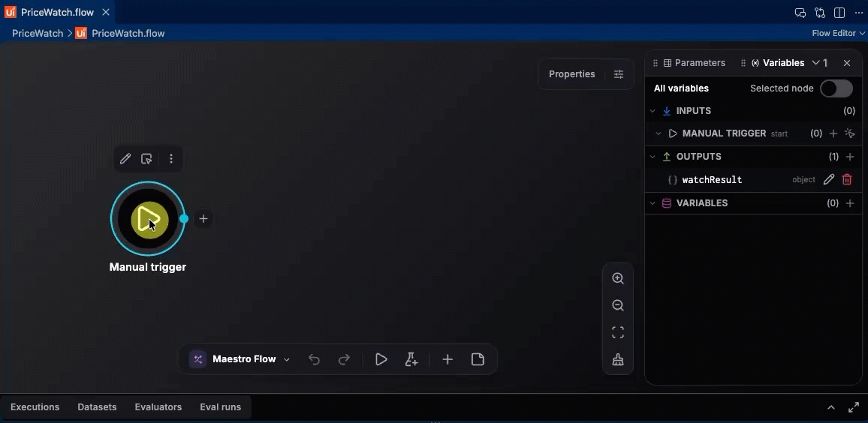
Task: Select the watchResult output row
Action: click(753, 180)
